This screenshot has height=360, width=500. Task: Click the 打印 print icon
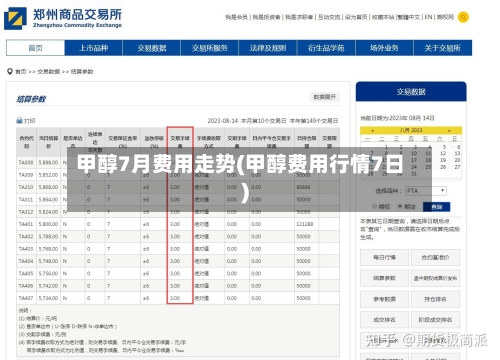click(x=19, y=121)
